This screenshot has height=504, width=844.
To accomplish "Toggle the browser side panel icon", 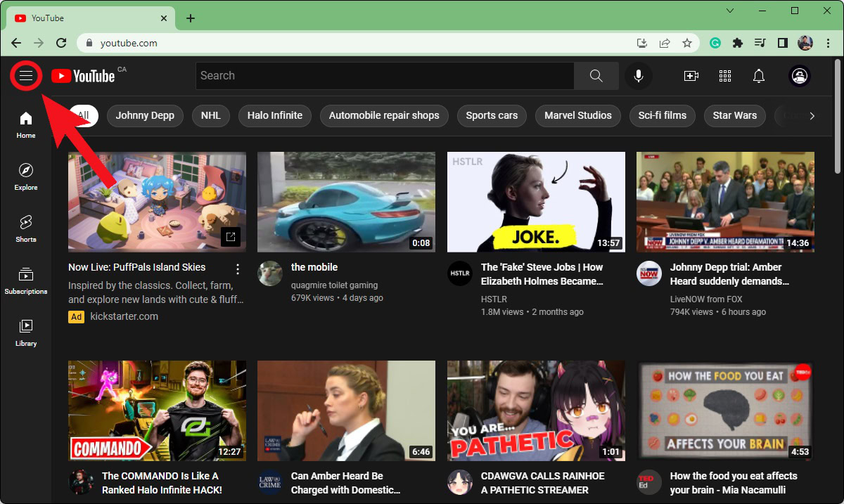I will tap(782, 43).
